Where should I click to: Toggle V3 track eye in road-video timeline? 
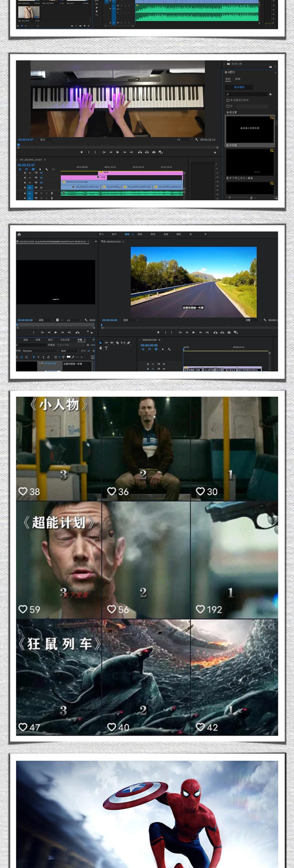coord(164,364)
